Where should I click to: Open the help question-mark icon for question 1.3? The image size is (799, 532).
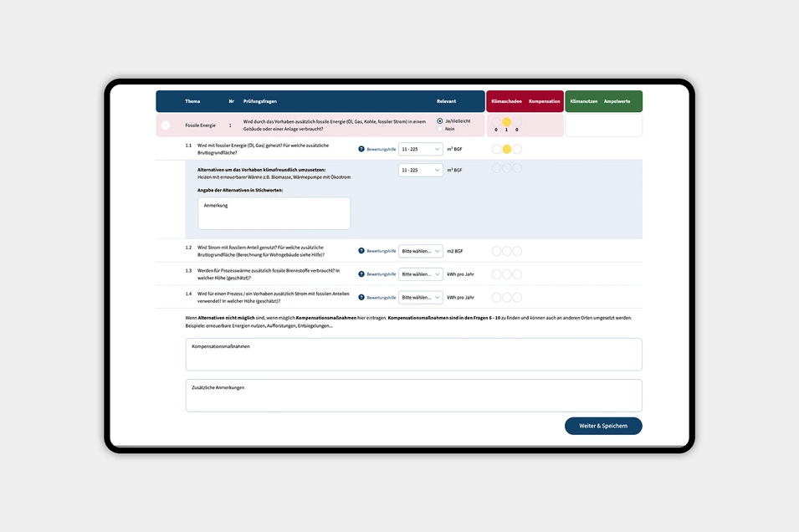tap(361, 274)
